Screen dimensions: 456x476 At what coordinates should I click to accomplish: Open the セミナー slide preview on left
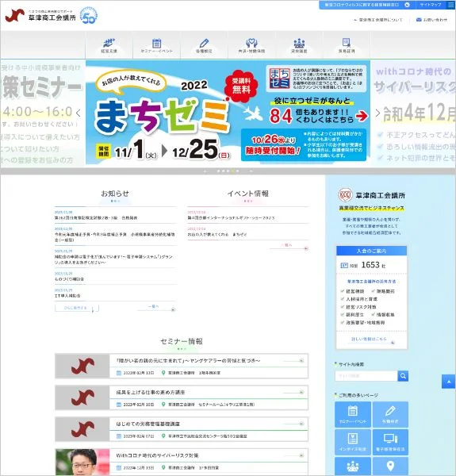coord(43,113)
